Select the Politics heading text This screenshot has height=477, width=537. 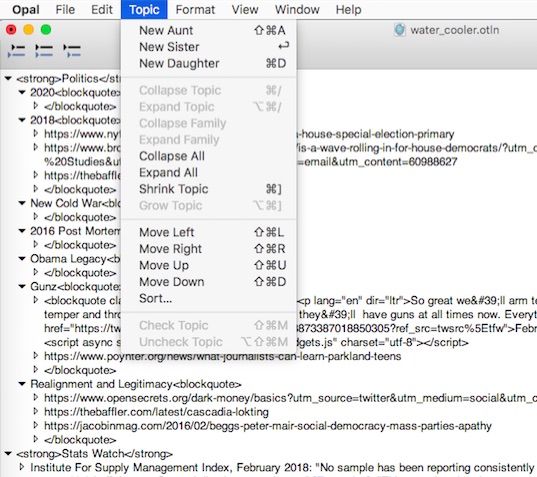[x=68, y=79]
